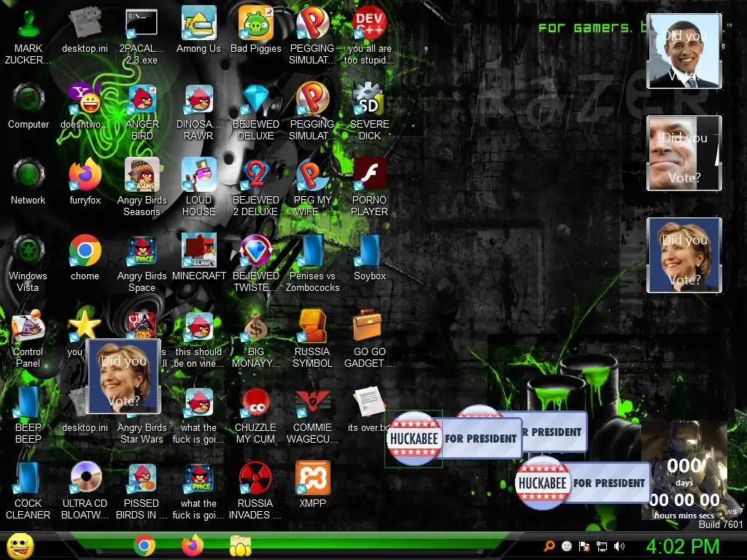Click the Hillary gadget over the desktop icons
747x560 pixels.
[x=123, y=376]
